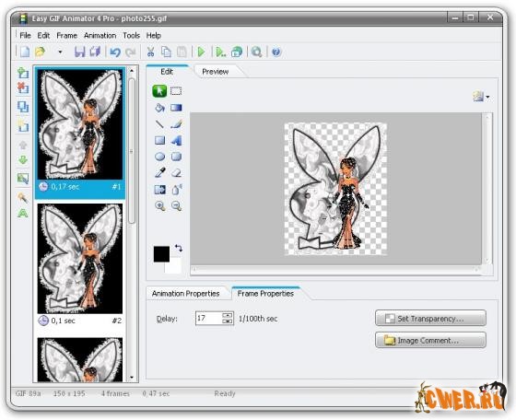Image resolution: width=516 pixels, height=420 pixels.
Task: Click the Play from current frame icon
Action: tap(220, 52)
